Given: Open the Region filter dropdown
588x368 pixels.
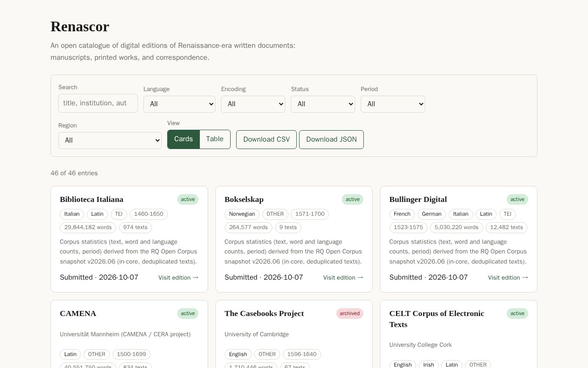Looking at the screenshot, I should click(x=110, y=140).
